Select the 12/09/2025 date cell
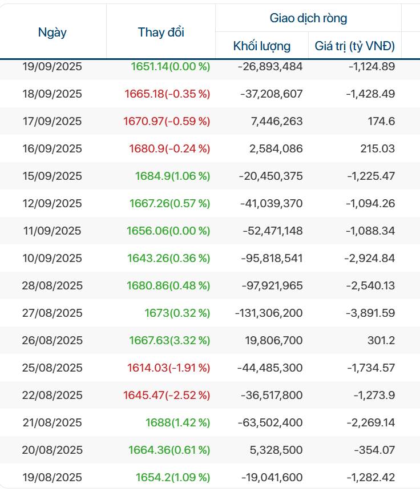 [52, 204]
